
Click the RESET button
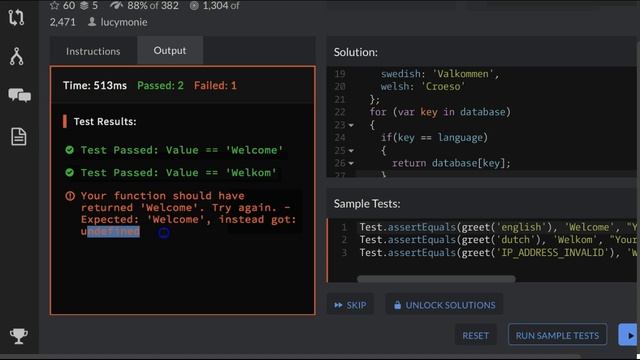tap(476, 336)
